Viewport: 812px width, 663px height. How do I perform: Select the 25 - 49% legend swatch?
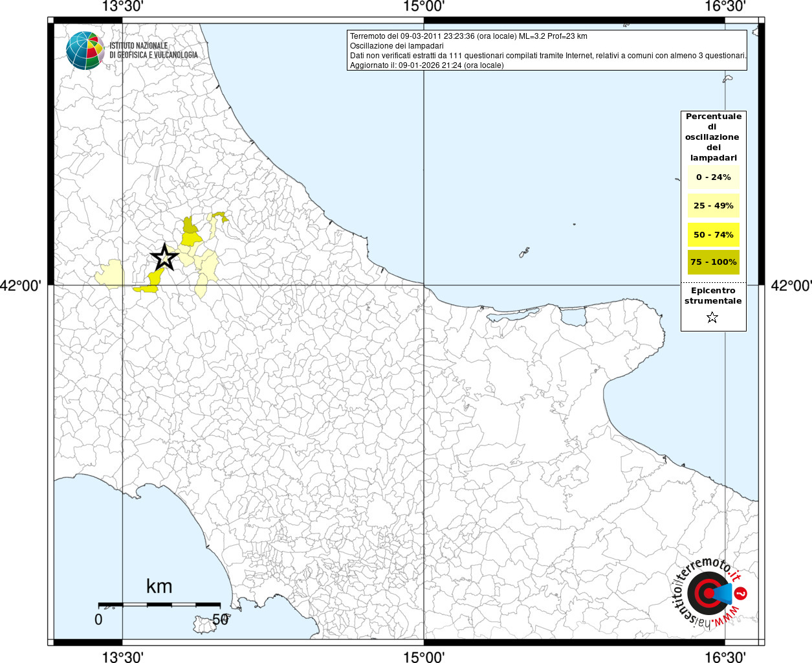click(x=713, y=206)
